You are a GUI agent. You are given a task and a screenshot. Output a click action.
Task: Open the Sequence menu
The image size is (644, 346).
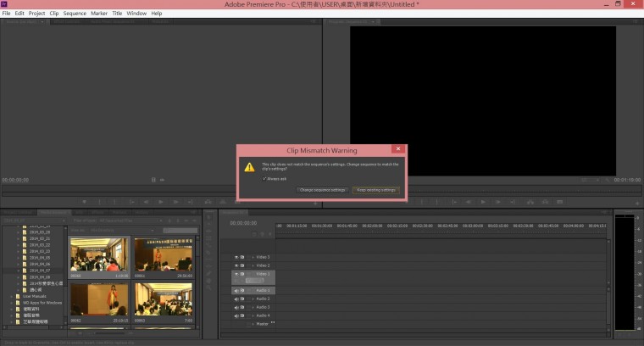click(x=75, y=14)
